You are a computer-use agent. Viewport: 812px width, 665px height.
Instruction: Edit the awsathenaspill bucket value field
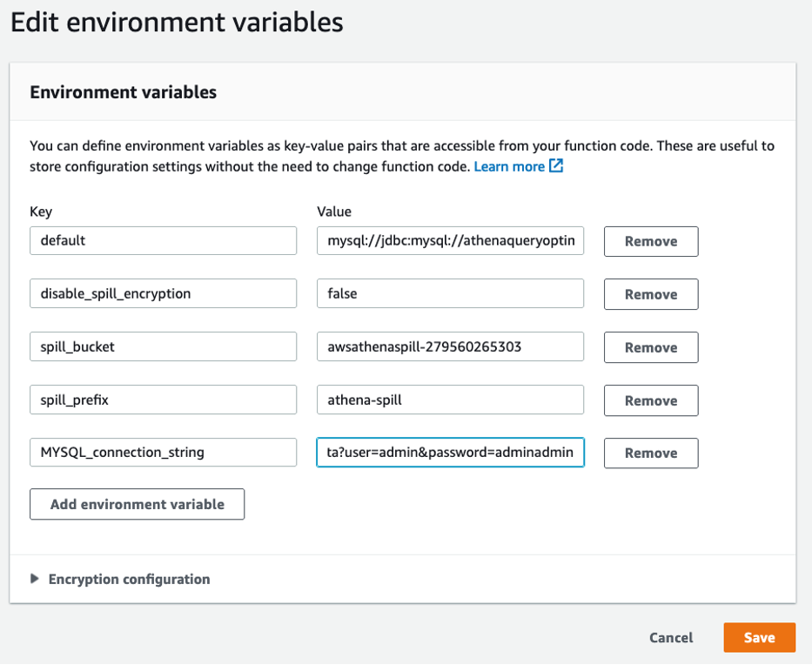point(450,346)
